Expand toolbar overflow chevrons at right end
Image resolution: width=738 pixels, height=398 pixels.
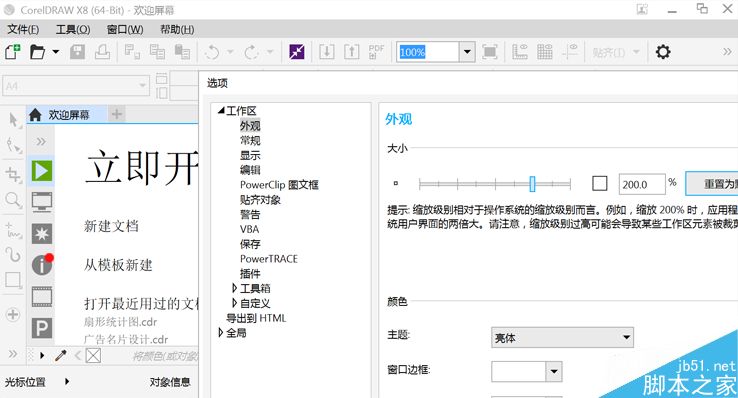pyautogui.click(x=727, y=52)
